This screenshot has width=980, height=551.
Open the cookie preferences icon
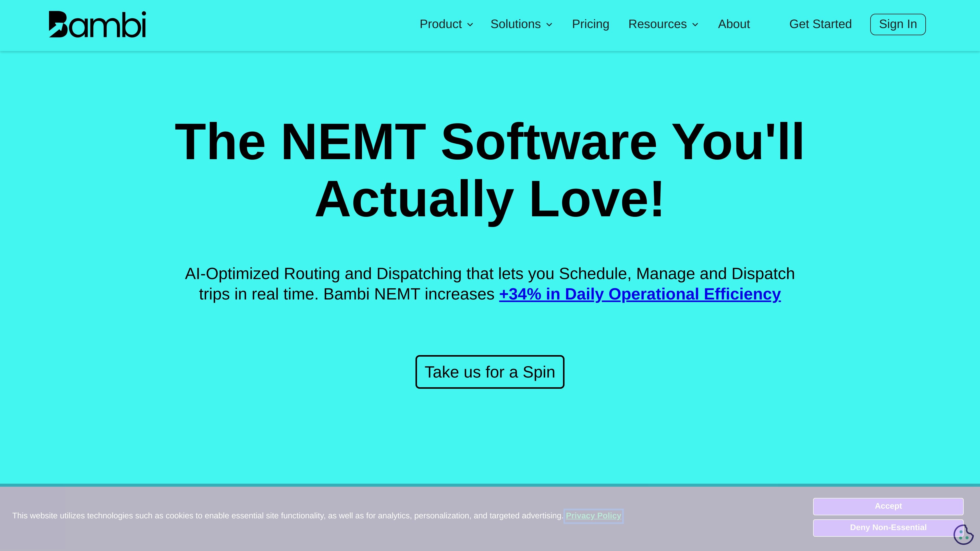[x=963, y=535]
